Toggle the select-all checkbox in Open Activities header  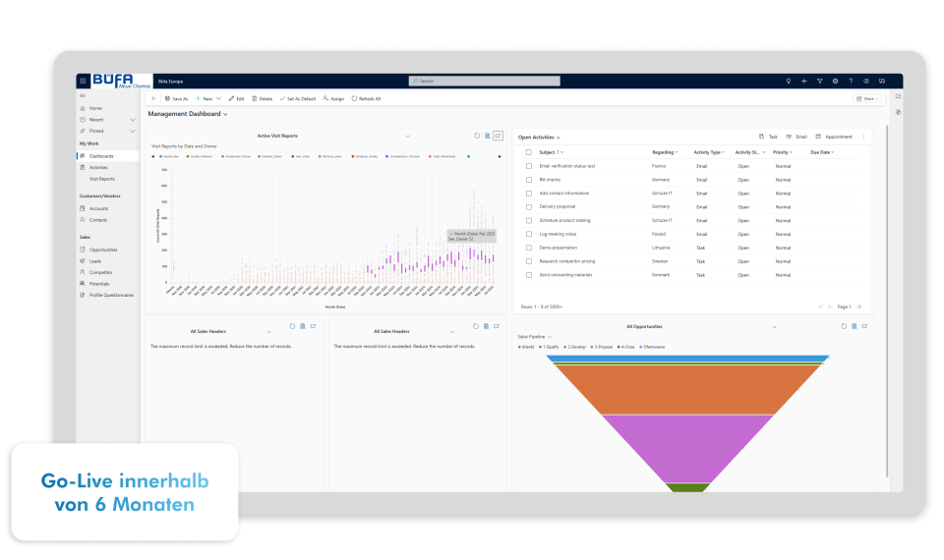(528, 152)
